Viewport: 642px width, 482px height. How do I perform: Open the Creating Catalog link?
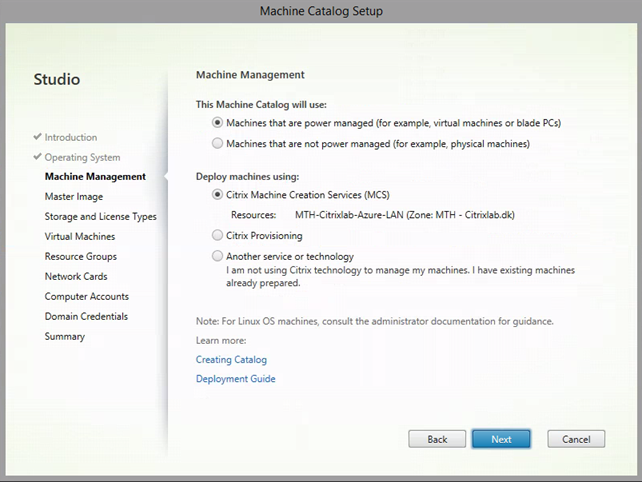pyautogui.click(x=231, y=360)
